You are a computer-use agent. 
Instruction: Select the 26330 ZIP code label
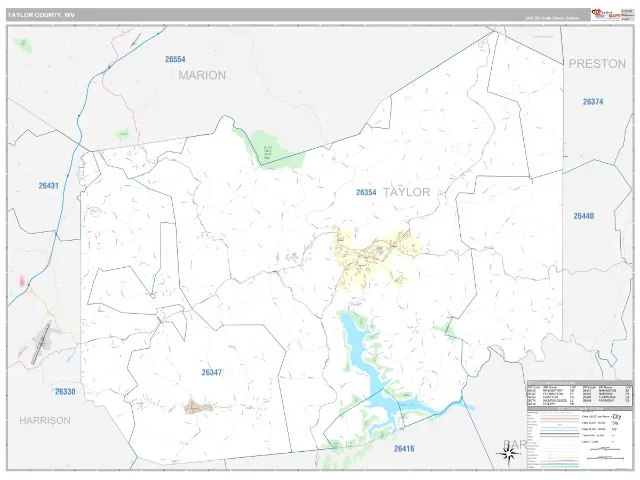[x=65, y=391]
